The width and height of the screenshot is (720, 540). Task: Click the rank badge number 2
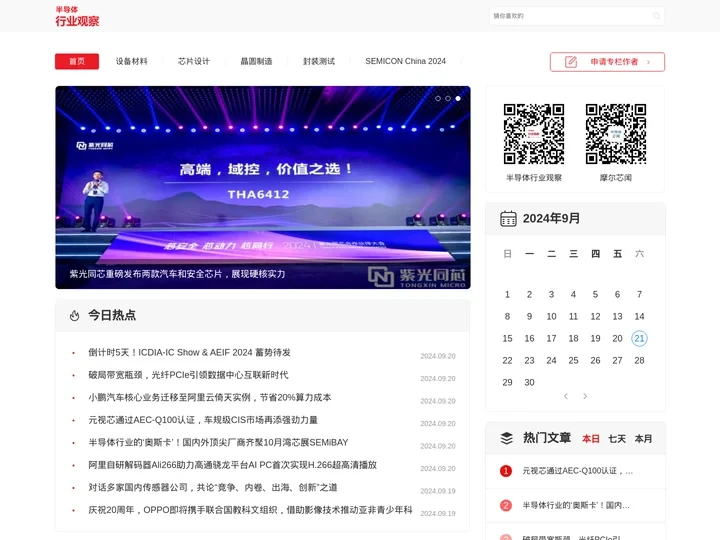tap(506, 506)
